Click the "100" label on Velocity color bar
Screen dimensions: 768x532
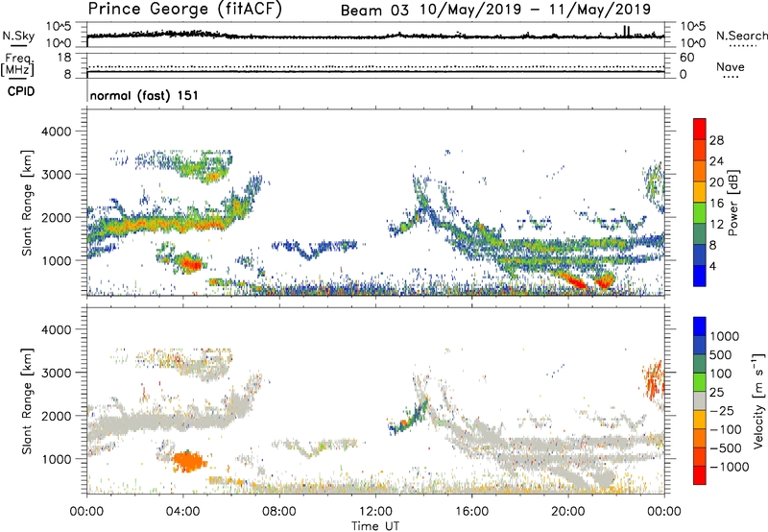(x=721, y=374)
